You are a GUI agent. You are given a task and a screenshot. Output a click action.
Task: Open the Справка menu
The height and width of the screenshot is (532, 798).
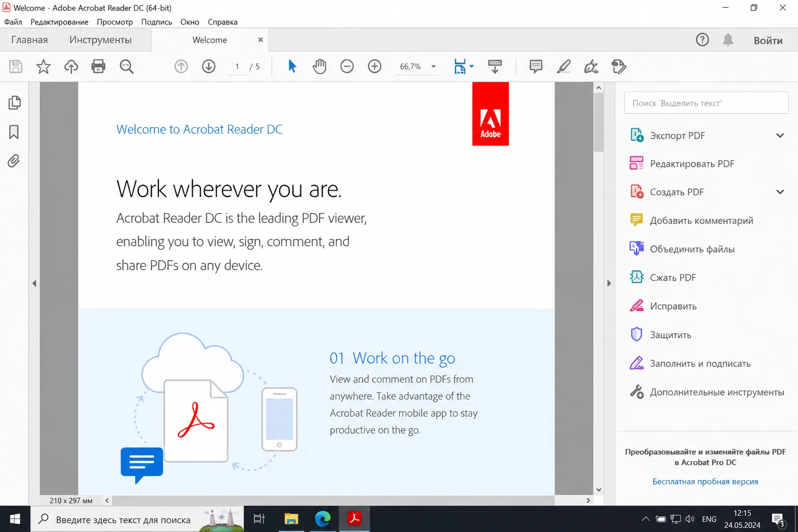pyautogui.click(x=222, y=22)
